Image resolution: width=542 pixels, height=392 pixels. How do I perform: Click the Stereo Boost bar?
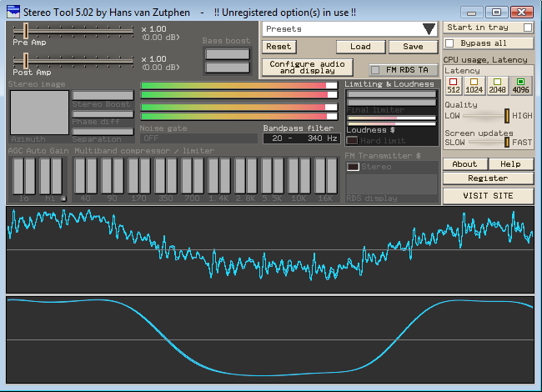(103, 95)
